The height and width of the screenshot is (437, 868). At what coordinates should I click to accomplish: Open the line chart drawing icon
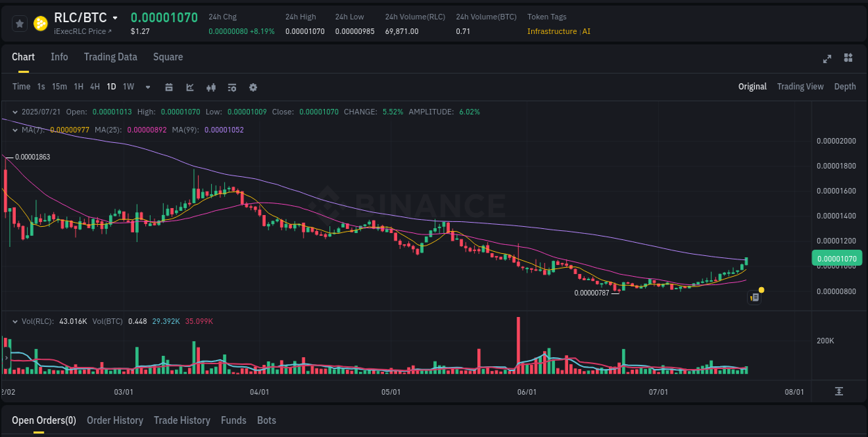[x=189, y=87]
